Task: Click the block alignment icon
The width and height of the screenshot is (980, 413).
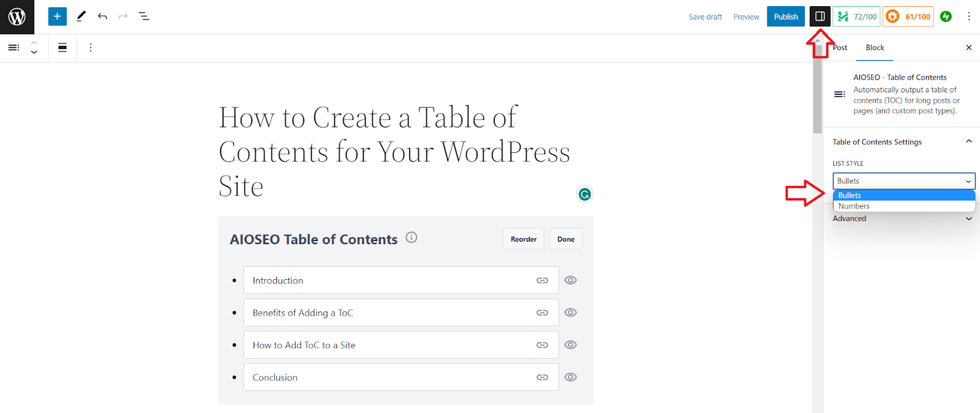Action: [62, 48]
